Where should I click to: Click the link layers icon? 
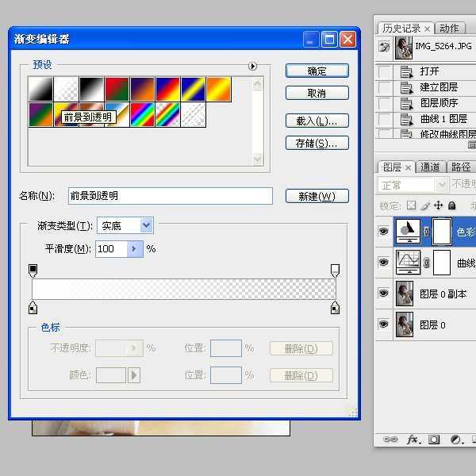pyautogui.click(x=390, y=439)
